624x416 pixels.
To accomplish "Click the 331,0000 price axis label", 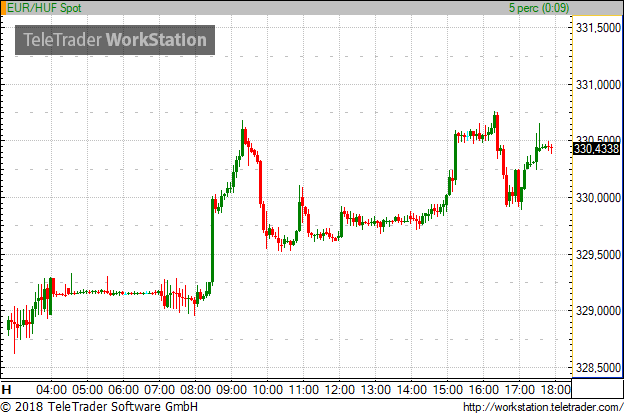I will coord(598,85).
